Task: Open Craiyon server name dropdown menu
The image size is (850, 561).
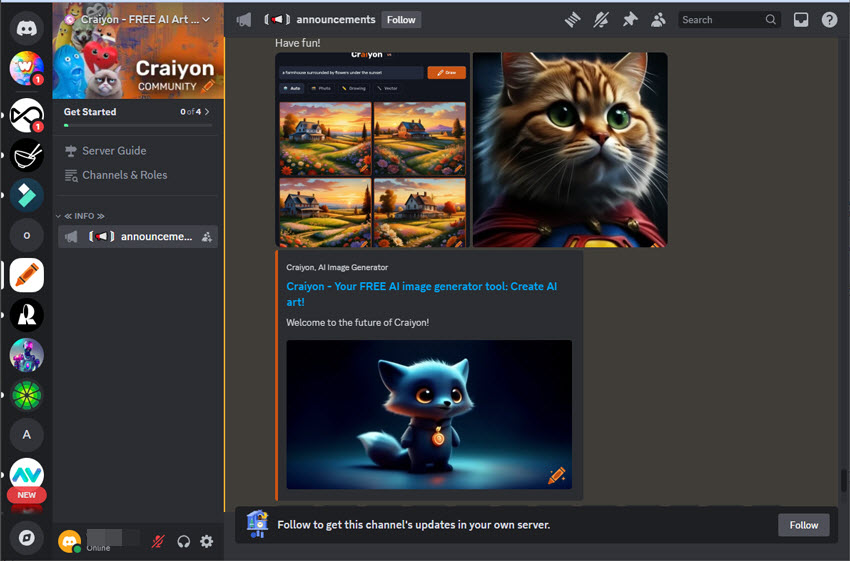Action: click(205, 20)
